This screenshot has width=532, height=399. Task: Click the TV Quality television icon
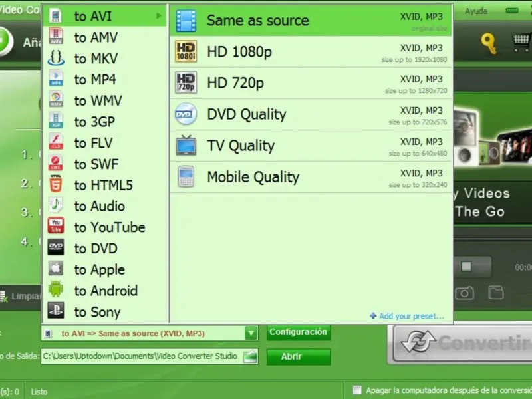(x=186, y=145)
